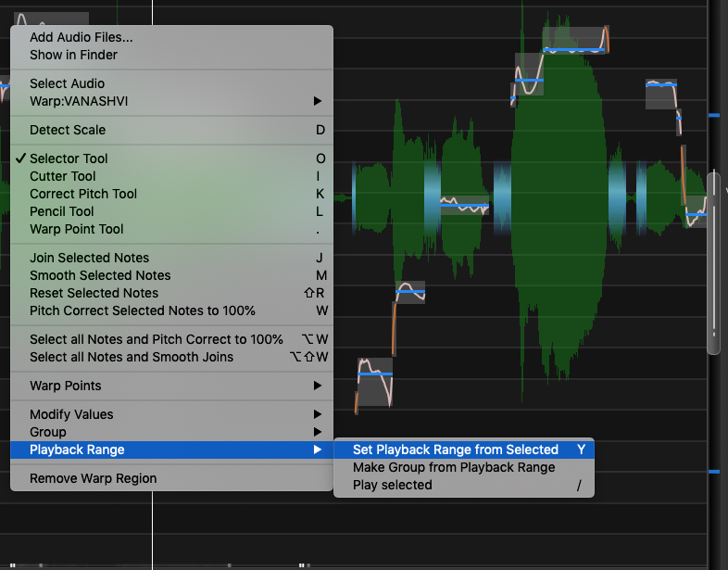The height and width of the screenshot is (570, 728).
Task: Switch to the Cutter Tool
Action: click(62, 176)
